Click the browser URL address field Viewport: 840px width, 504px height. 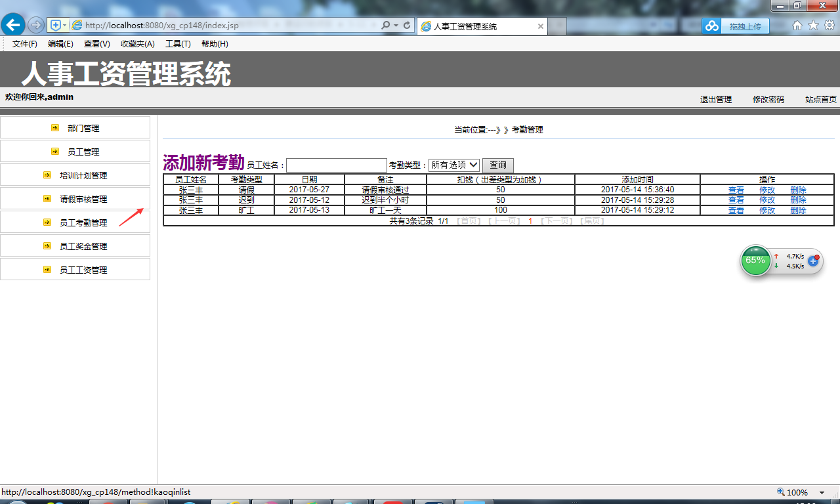click(x=230, y=26)
